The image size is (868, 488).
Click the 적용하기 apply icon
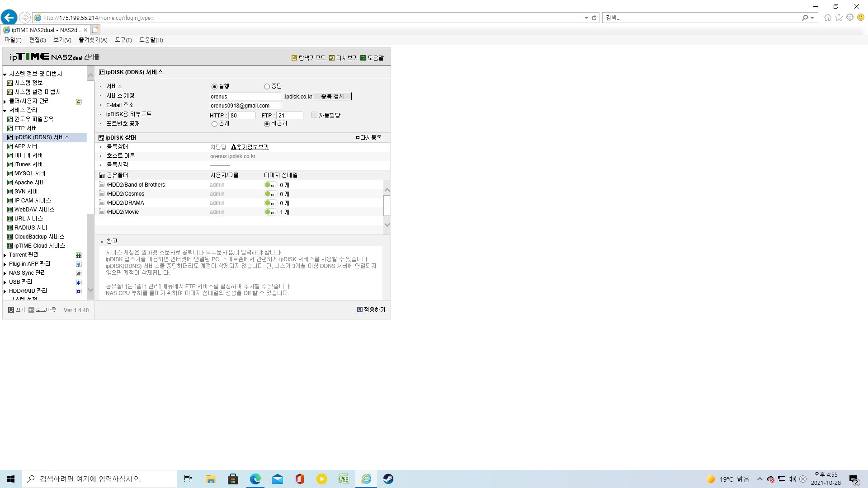coord(360,310)
